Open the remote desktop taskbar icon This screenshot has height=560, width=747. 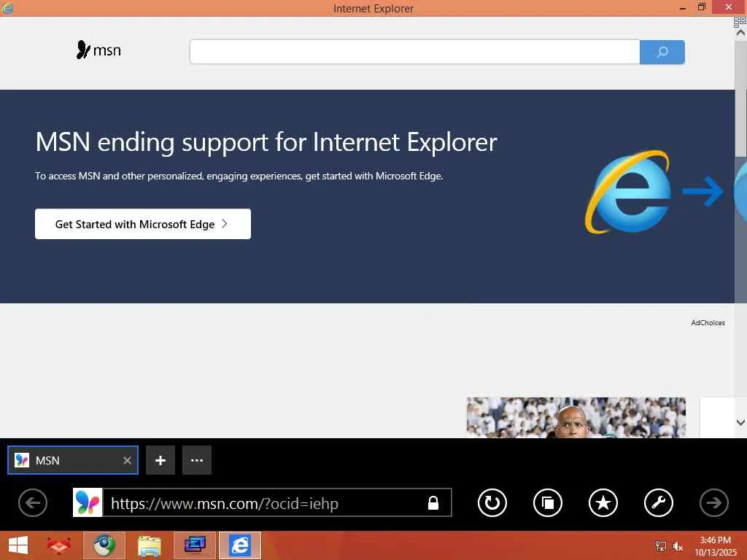coord(195,545)
